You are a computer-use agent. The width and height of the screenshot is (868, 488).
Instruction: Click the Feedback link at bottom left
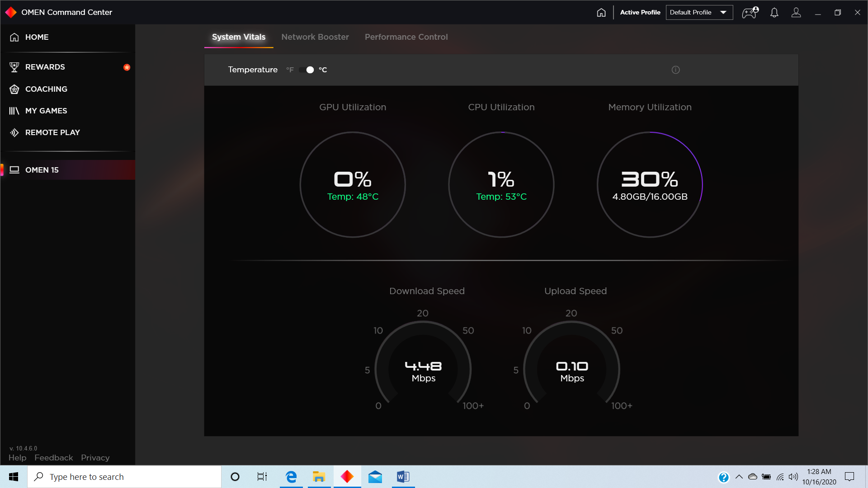click(53, 457)
